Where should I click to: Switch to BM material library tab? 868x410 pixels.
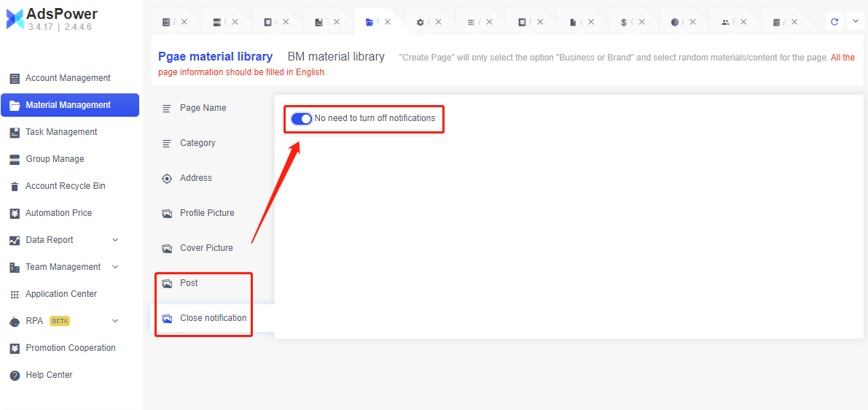click(336, 57)
